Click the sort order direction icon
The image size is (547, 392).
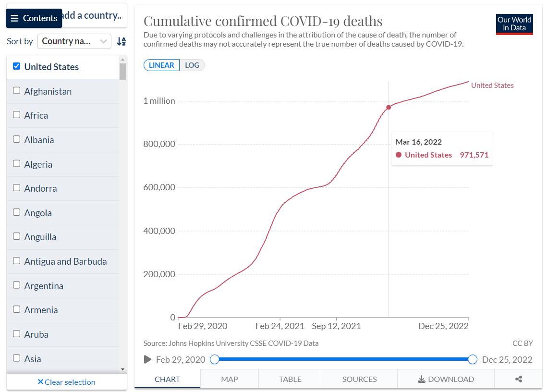click(122, 41)
